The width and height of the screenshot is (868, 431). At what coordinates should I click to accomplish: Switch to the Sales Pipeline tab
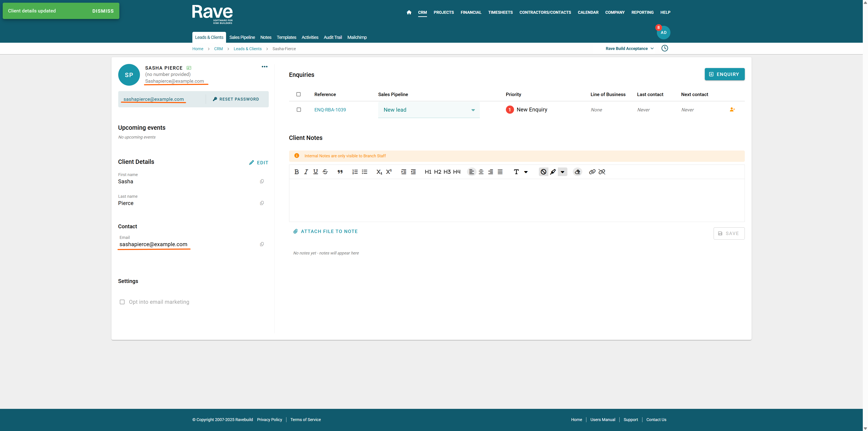click(242, 38)
